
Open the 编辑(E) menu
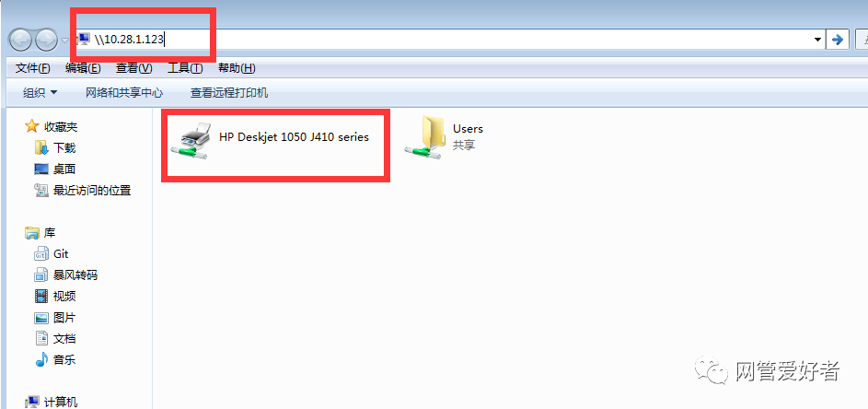click(x=83, y=68)
